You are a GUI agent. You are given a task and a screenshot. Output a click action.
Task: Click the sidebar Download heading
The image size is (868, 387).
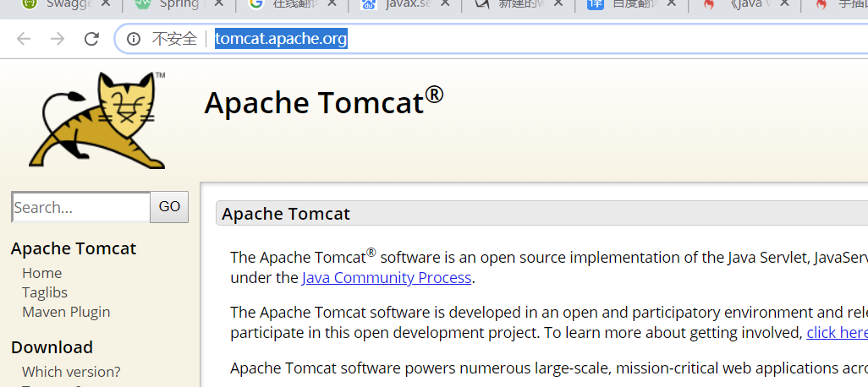pos(52,347)
